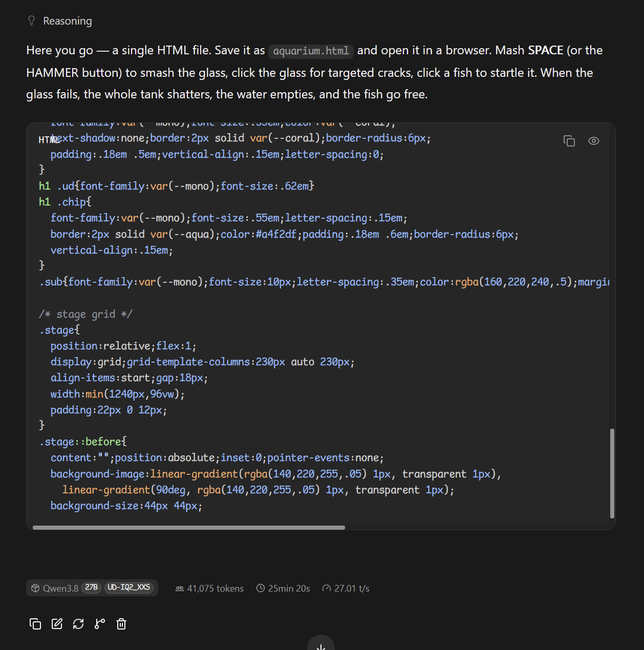Image resolution: width=644 pixels, height=650 pixels.
Task: Click the HTML language label in code block
Action: [48, 140]
